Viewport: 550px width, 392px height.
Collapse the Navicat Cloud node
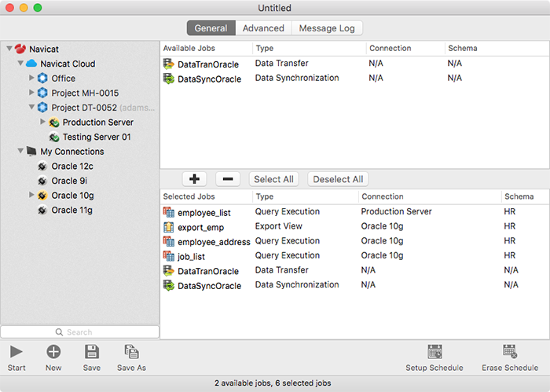(20, 63)
